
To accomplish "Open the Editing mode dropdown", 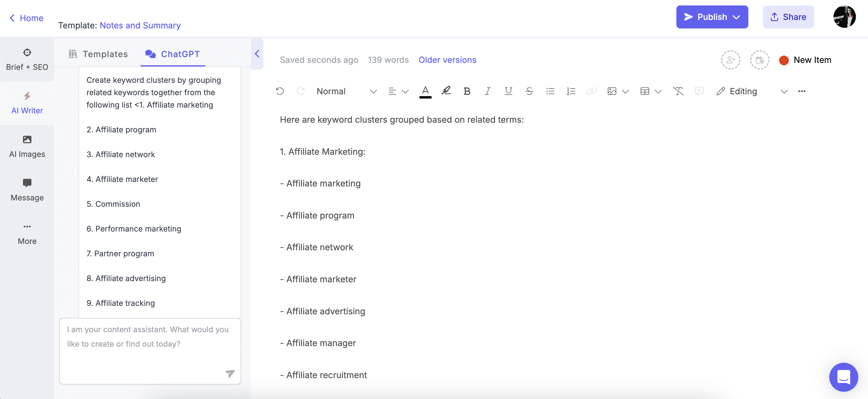I will 752,91.
